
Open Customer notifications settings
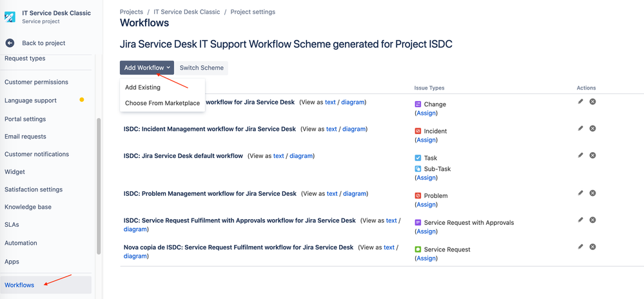click(x=37, y=154)
